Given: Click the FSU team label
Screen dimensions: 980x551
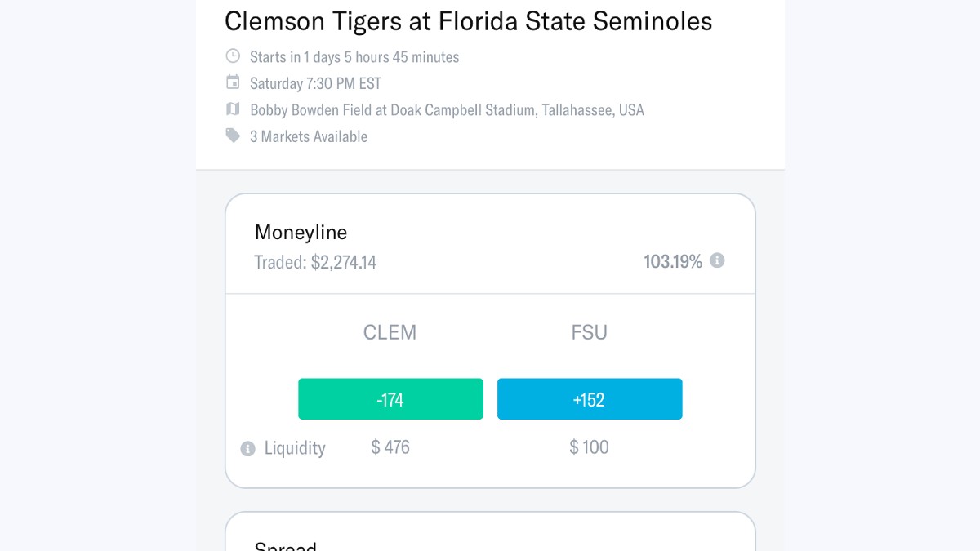Looking at the screenshot, I should [x=589, y=332].
